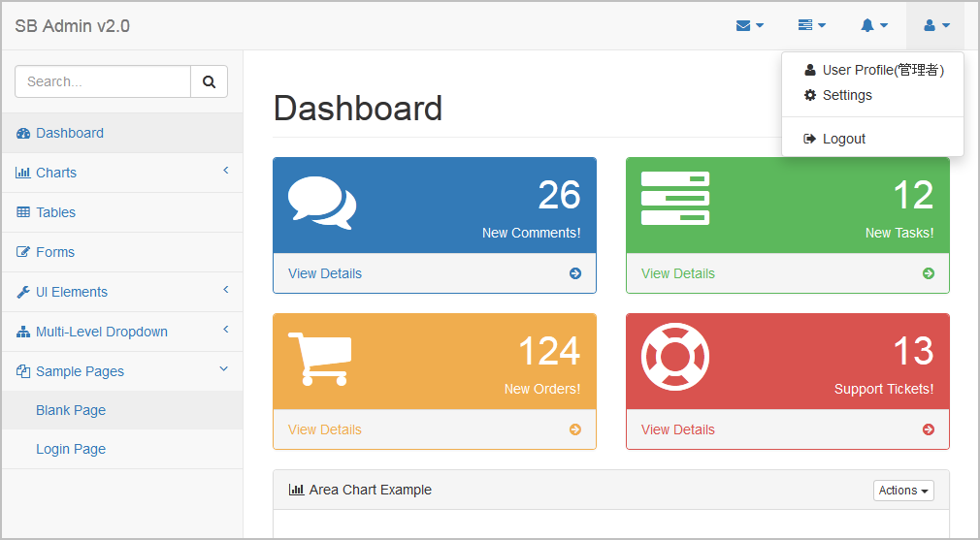The width and height of the screenshot is (980, 540).
Task: Open the tasks list icon in navbar
Action: tap(812, 25)
